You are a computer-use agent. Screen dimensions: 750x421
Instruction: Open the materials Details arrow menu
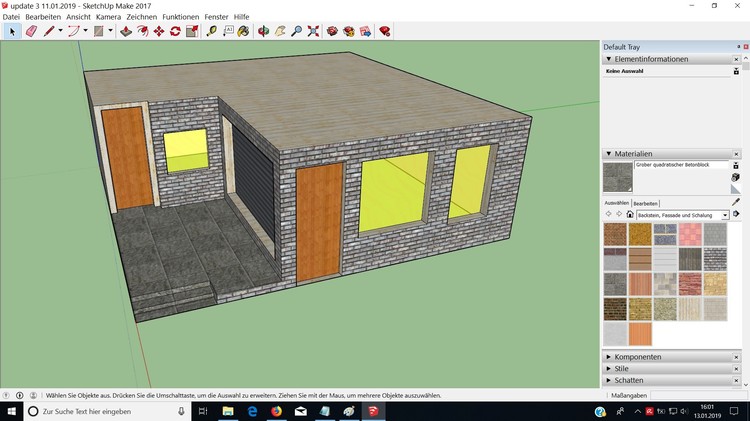[736, 214]
